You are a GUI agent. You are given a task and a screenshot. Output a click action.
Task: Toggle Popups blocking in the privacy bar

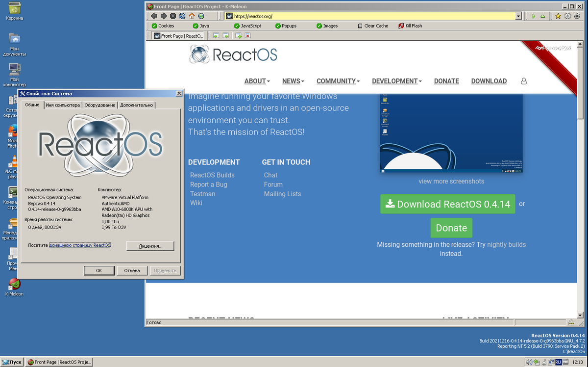click(x=285, y=26)
